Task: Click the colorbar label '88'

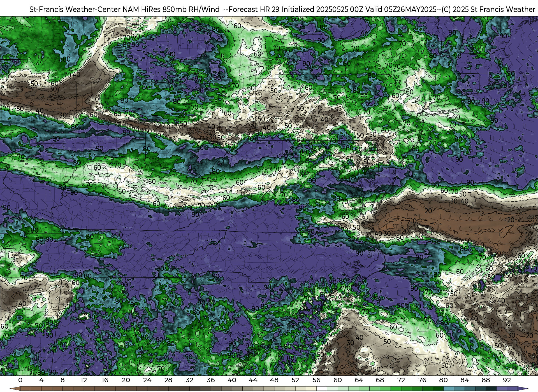Action: pos(486,380)
